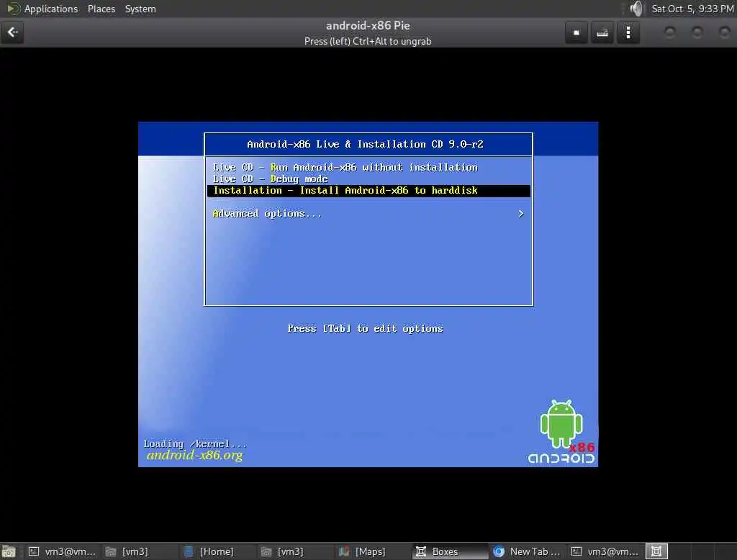737x560 pixels.
Task: Click the last dimmed window control button
Action: coord(724,32)
